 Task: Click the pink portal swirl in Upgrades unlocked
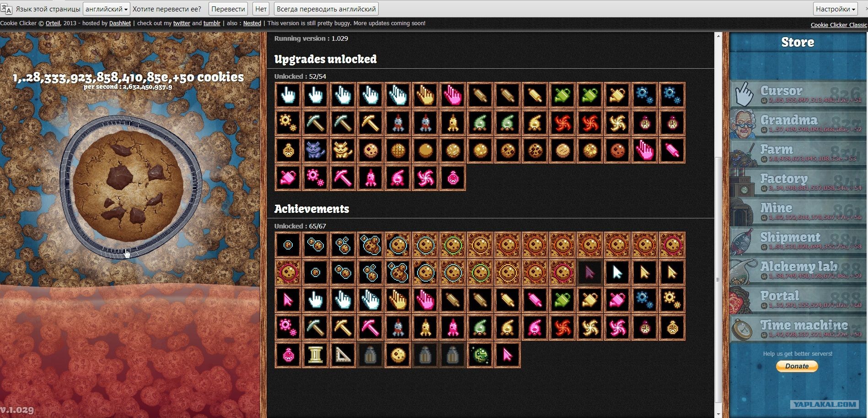point(425,178)
